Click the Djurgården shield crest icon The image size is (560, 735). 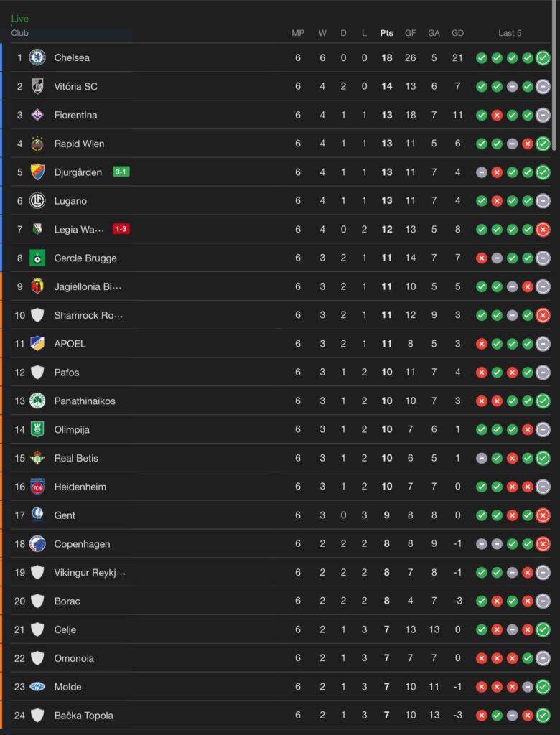point(37,172)
